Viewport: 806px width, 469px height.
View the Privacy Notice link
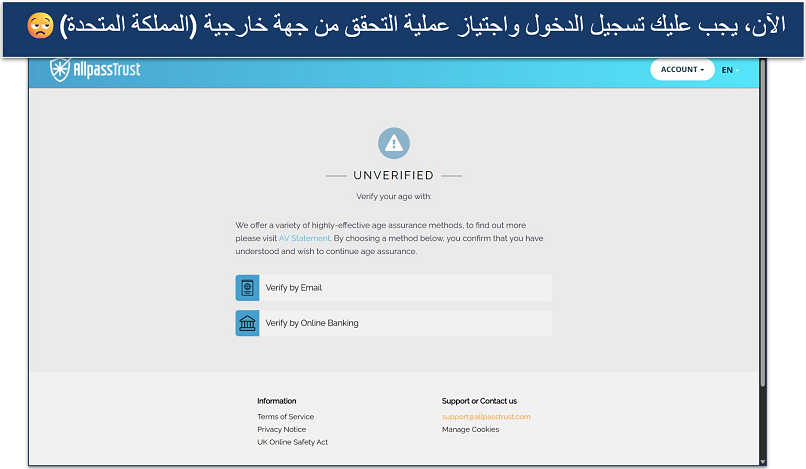[281, 429]
